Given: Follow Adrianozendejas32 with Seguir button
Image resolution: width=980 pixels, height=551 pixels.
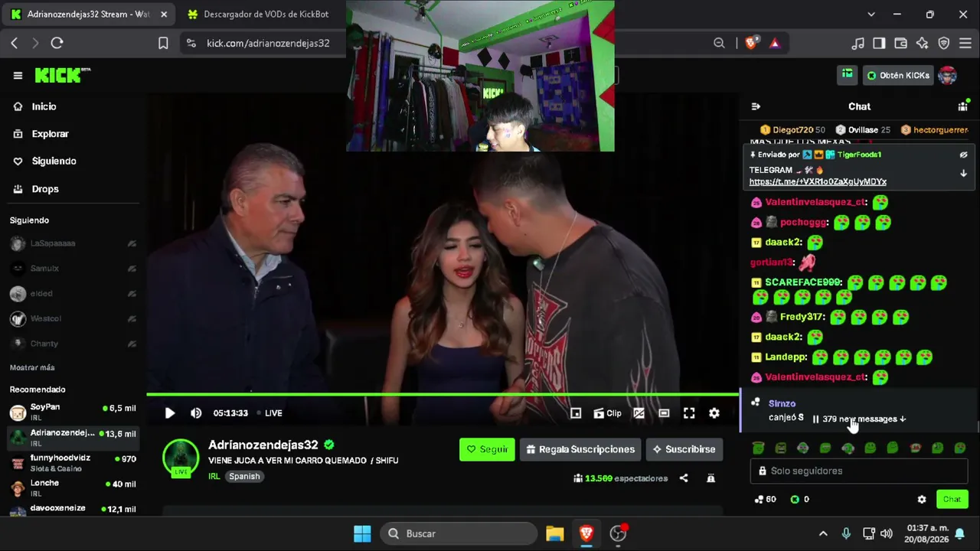Looking at the screenshot, I should pyautogui.click(x=487, y=449).
